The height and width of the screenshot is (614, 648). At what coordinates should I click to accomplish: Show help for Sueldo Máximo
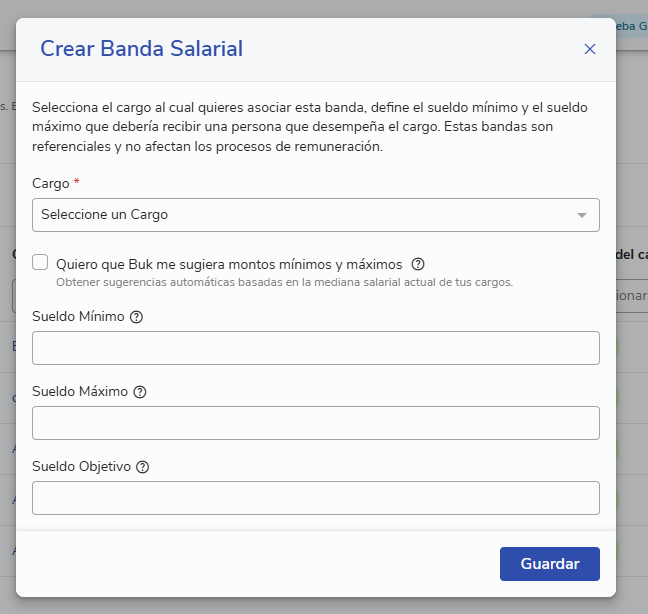click(140, 392)
